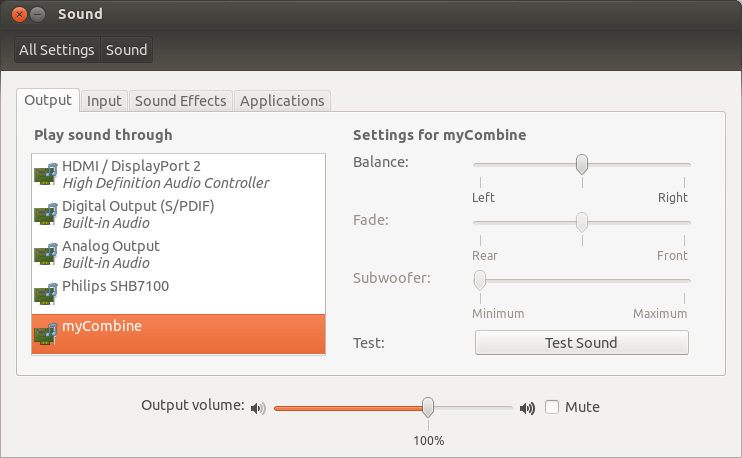Click the Balance slider handle
742x458 pixels.
[x=582, y=164]
